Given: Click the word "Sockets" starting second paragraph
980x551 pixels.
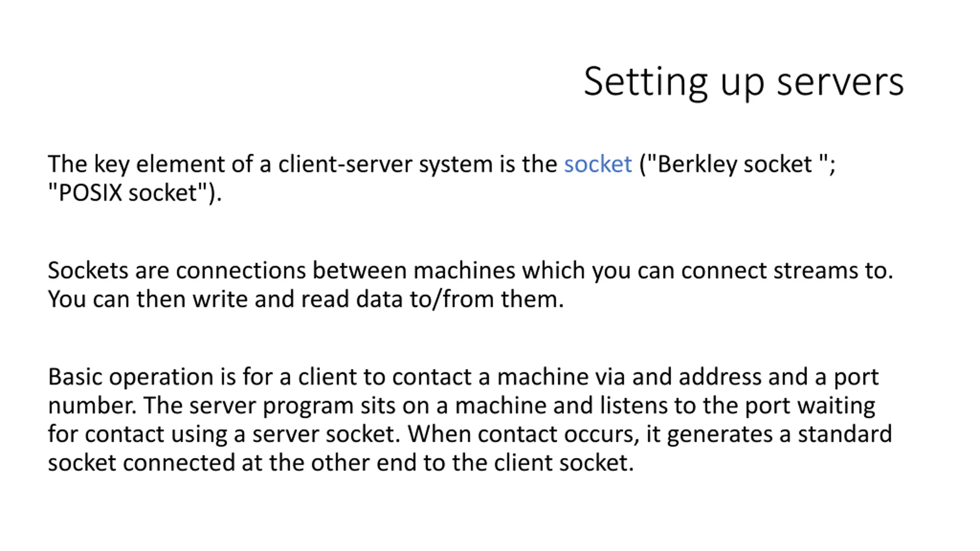Looking at the screenshot, I should 88,271.
